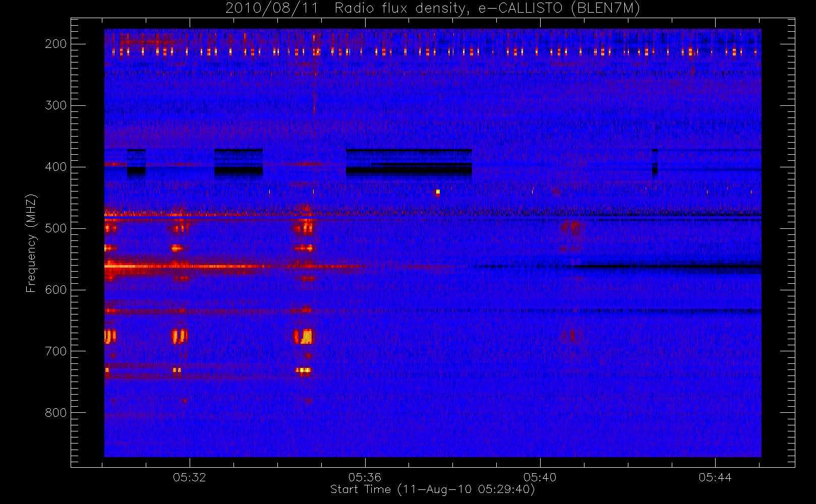
Task: Click the 700 frequency tick label
Action: tap(56, 351)
